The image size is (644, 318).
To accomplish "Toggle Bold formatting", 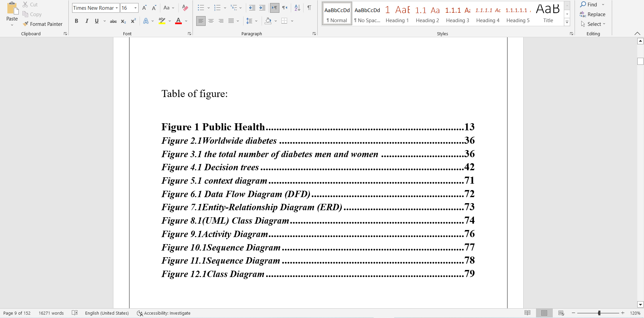I will pyautogui.click(x=76, y=21).
